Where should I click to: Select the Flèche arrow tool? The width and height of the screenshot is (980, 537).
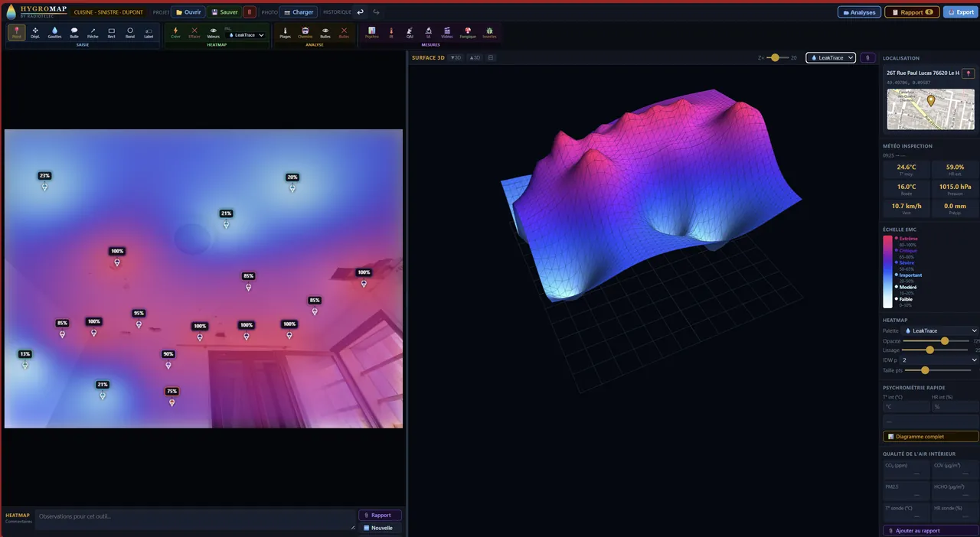[93, 32]
